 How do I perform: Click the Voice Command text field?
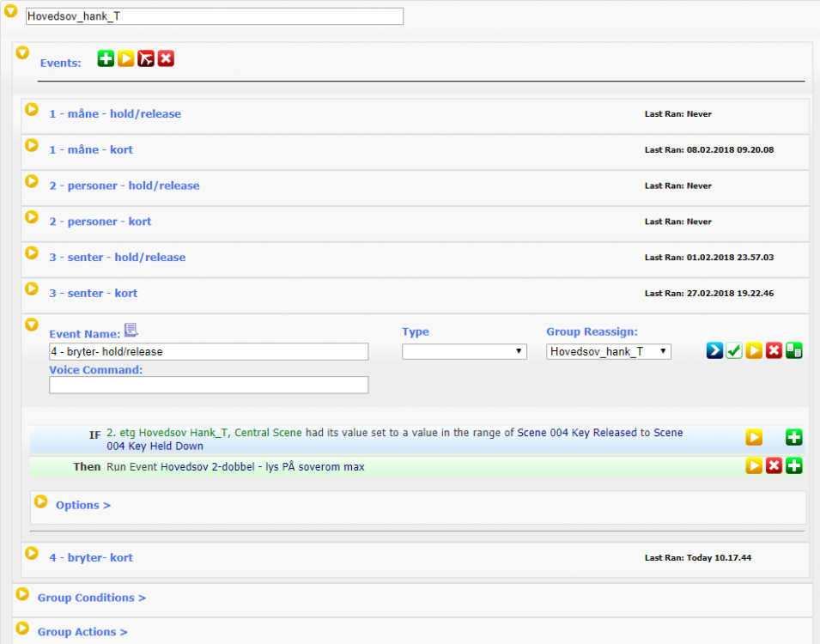(x=209, y=386)
